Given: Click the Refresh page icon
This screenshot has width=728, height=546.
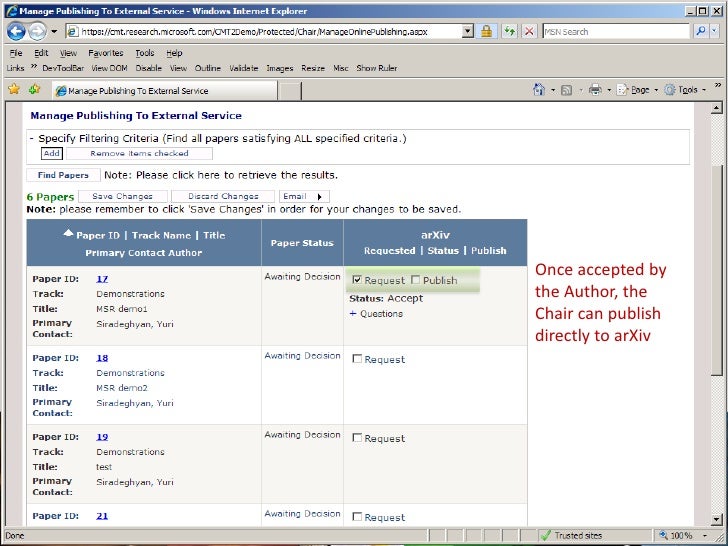Looking at the screenshot, I should pos(510,32).
